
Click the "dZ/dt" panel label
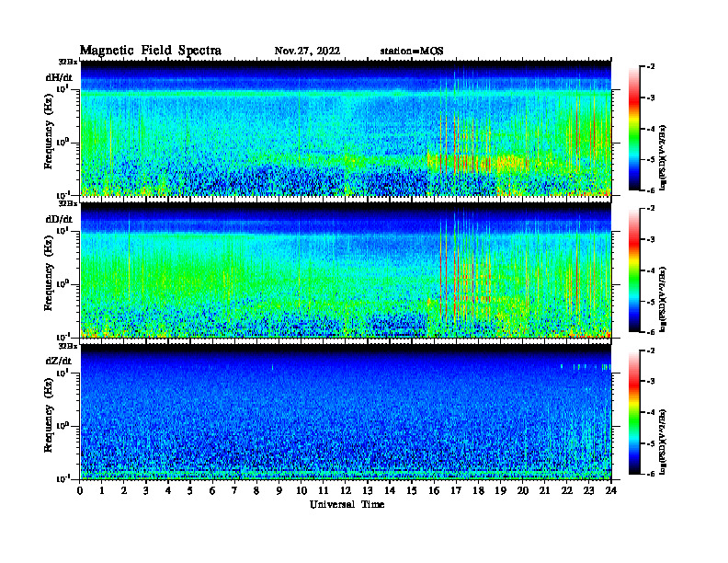(59, 361)
